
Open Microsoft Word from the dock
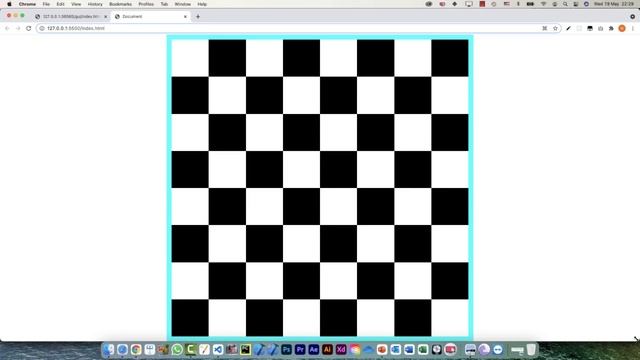pyautogui.click(x=409, y=350)
